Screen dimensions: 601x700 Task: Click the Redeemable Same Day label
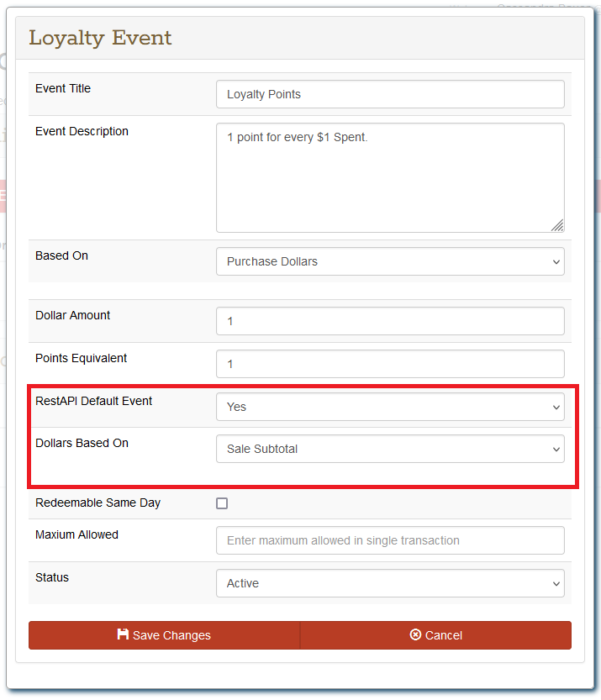pyautogui.click(x=98, y=503)
